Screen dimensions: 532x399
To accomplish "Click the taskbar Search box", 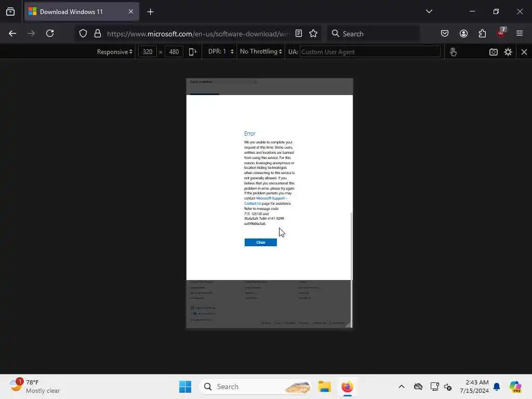I will coord(256,387).
